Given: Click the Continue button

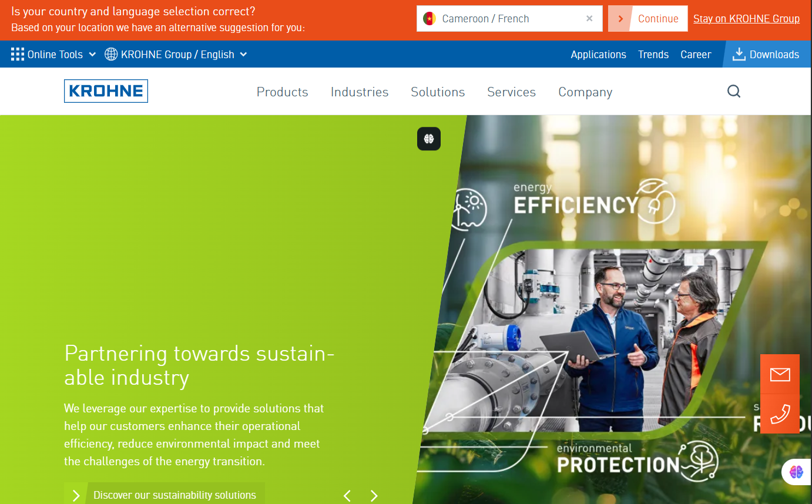Looking at the screenshot, I should point(648,18).
